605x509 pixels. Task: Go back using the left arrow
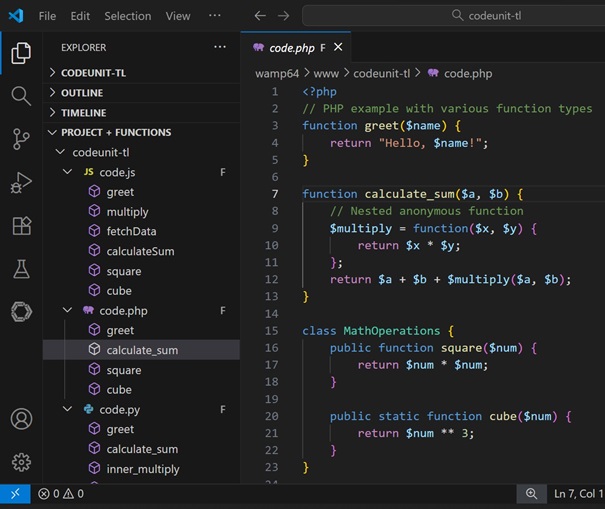click(x=260, y=16)
